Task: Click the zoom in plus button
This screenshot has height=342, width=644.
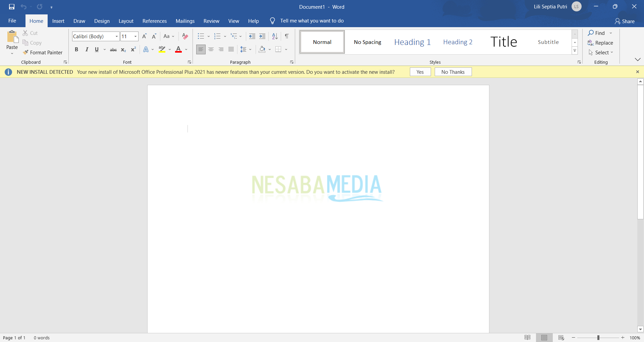Action: (623, 338)
